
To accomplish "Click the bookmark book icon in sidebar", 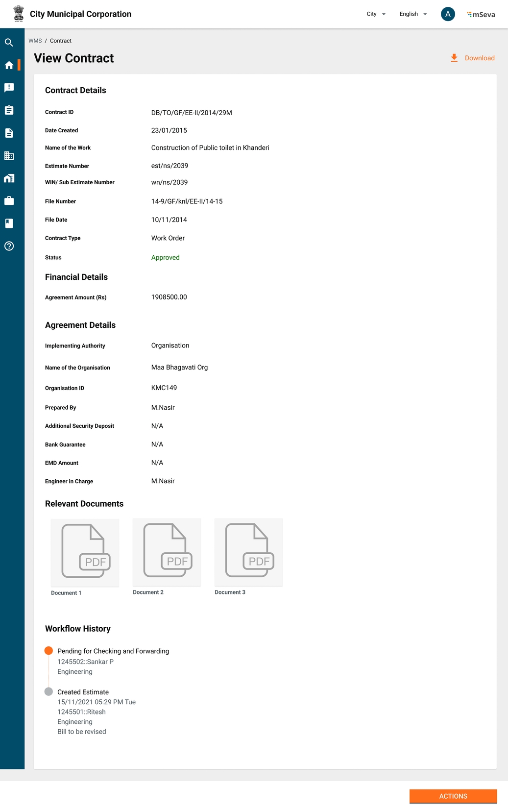I will [9, 223].
